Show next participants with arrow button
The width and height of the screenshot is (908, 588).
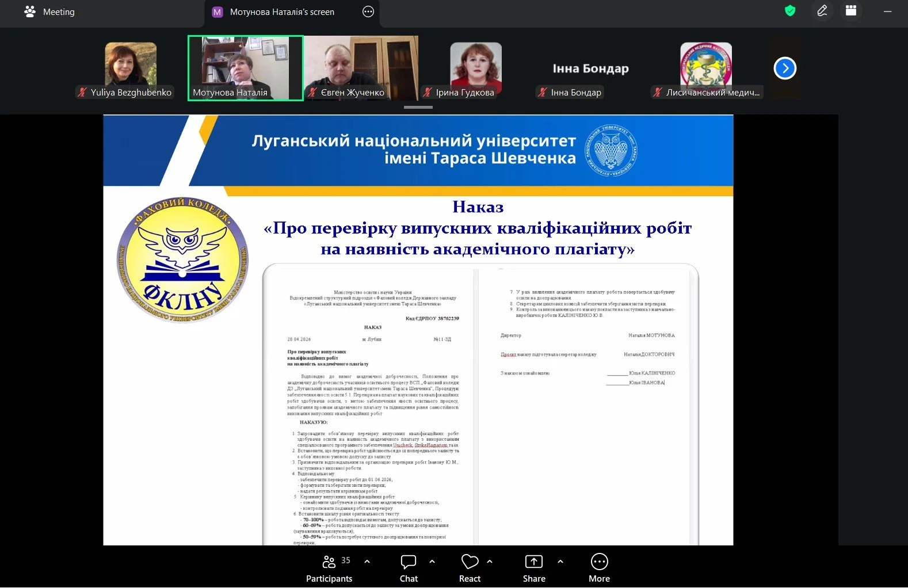click(785, 68)
